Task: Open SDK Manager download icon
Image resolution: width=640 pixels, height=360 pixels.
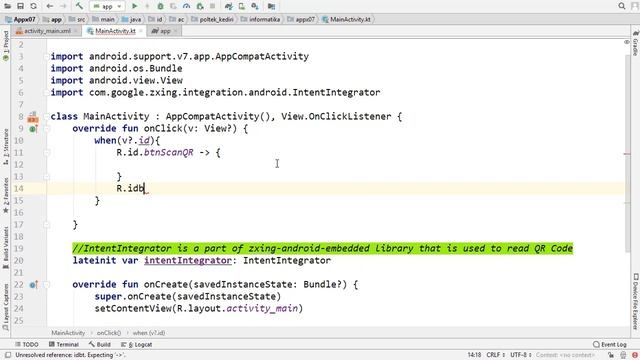Action: pyautogui.click(x=255, y=6)
